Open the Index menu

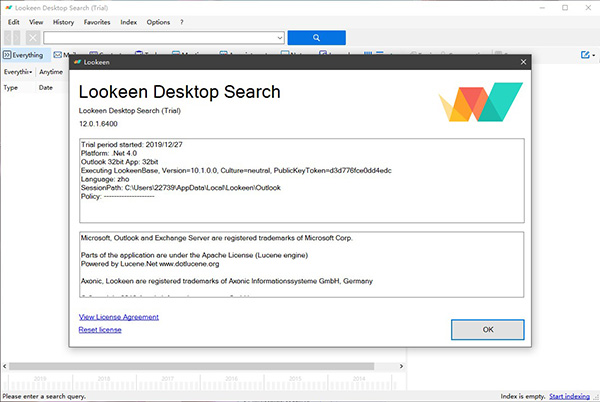(129, 21)
